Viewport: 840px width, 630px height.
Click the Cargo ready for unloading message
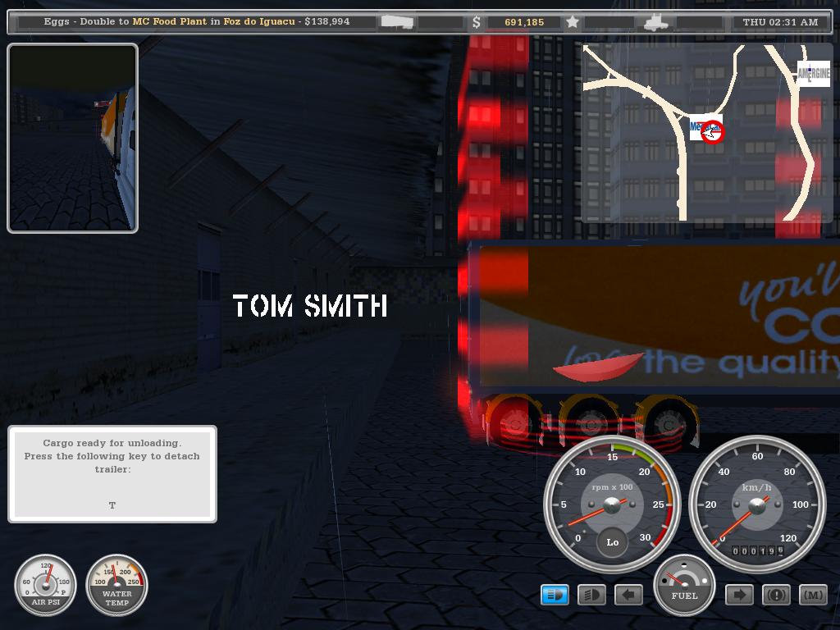[x=112, y=443]
